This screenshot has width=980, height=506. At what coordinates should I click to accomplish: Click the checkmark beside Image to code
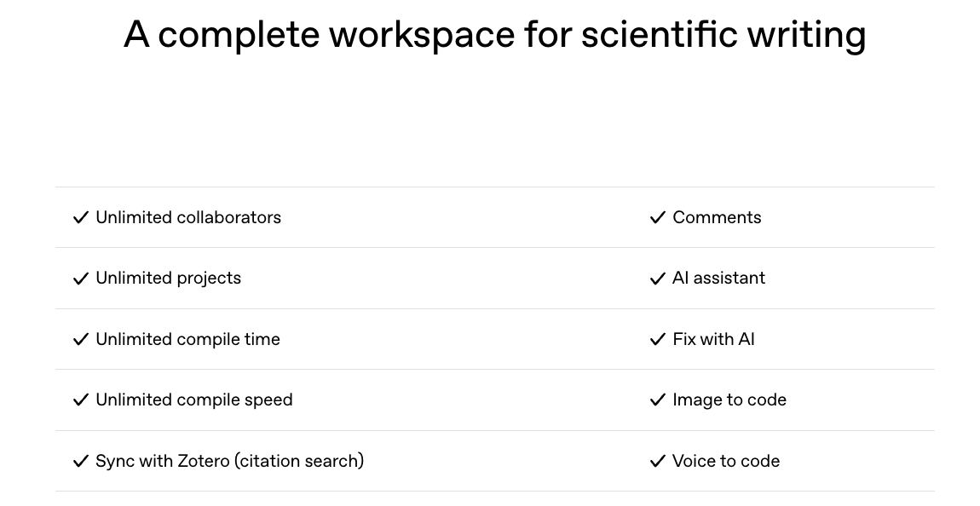click(x=657, y=400)
